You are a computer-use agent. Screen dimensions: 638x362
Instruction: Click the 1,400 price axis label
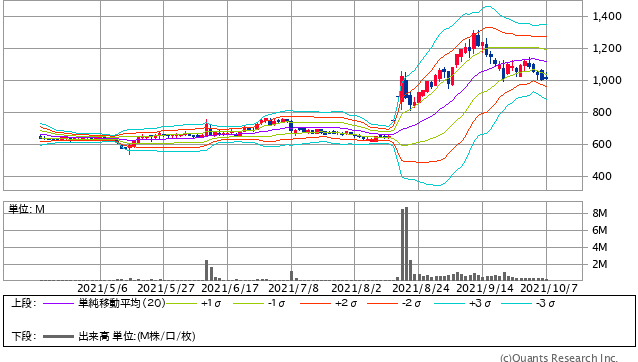tap(607, 16)
